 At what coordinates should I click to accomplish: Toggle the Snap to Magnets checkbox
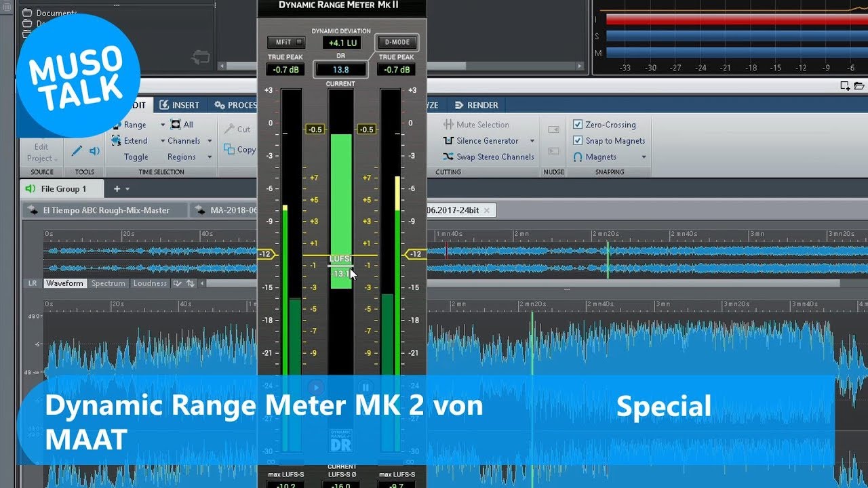pos(578,141)
